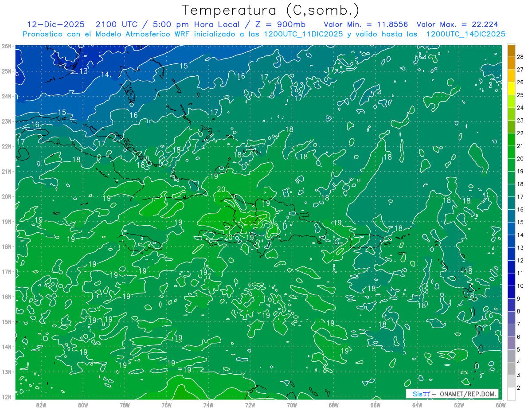Click the orange-brown swatch atop the colorbar
The height and width of the screenshot is (411, 532).
pyautogui.click(x=511, y=51)
